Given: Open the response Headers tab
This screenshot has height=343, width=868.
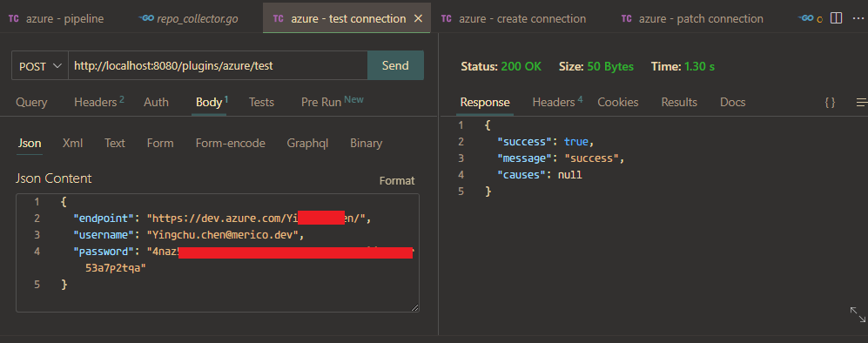Looking at the screenshot, I should (557, 103).
